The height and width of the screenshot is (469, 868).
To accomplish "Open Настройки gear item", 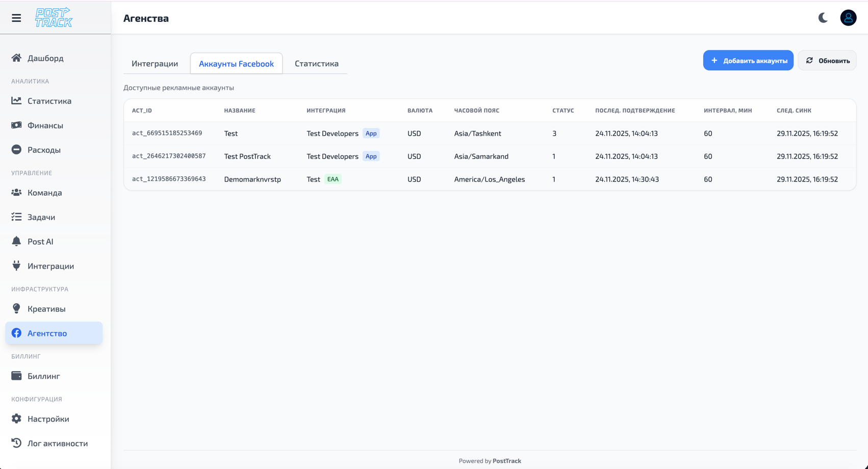I will tap(48, 419).
